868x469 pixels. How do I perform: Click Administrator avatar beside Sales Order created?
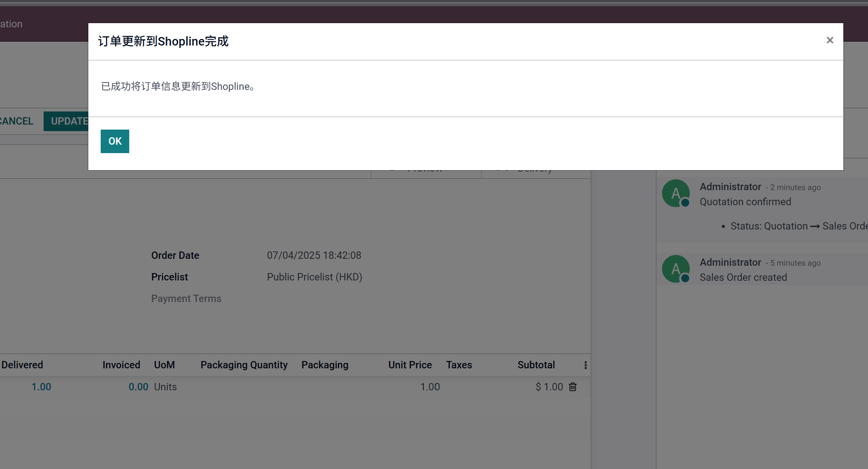[676, 269]
